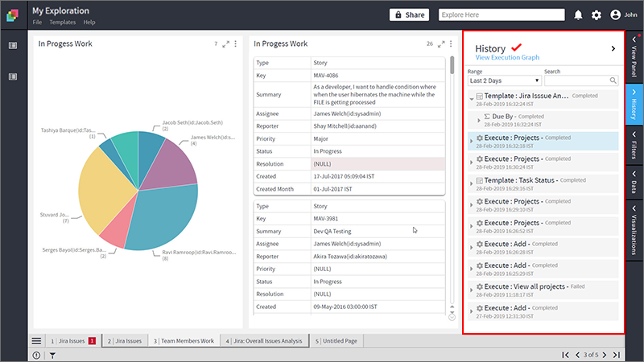Screen dimensions: 644x362
Task: Click the John user profile icon
Action: [x=615, y=14]
